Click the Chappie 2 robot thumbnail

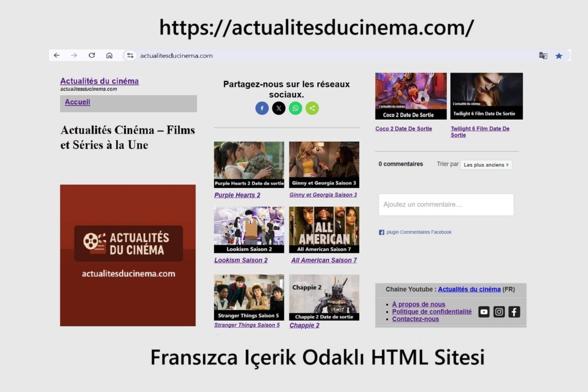click(x=324, y=297)
